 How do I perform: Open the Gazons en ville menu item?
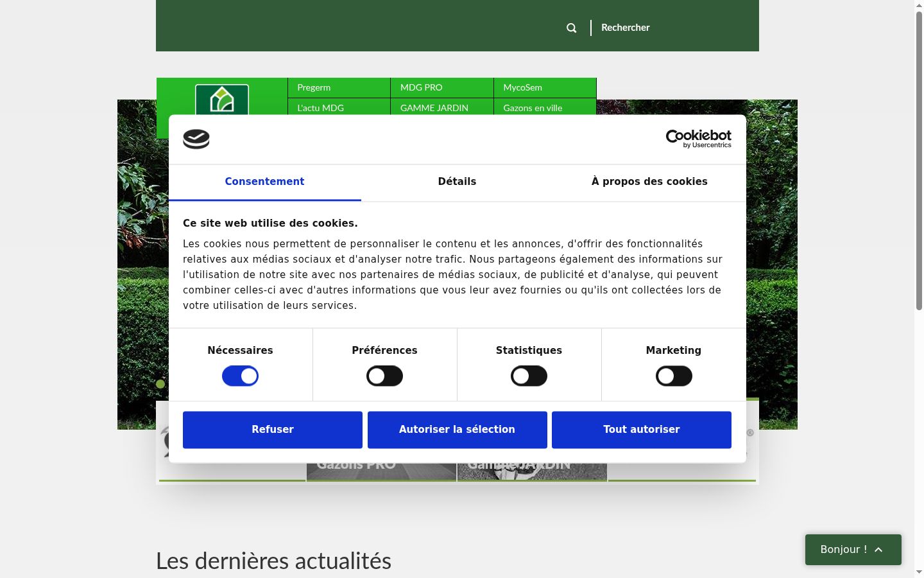545,107
